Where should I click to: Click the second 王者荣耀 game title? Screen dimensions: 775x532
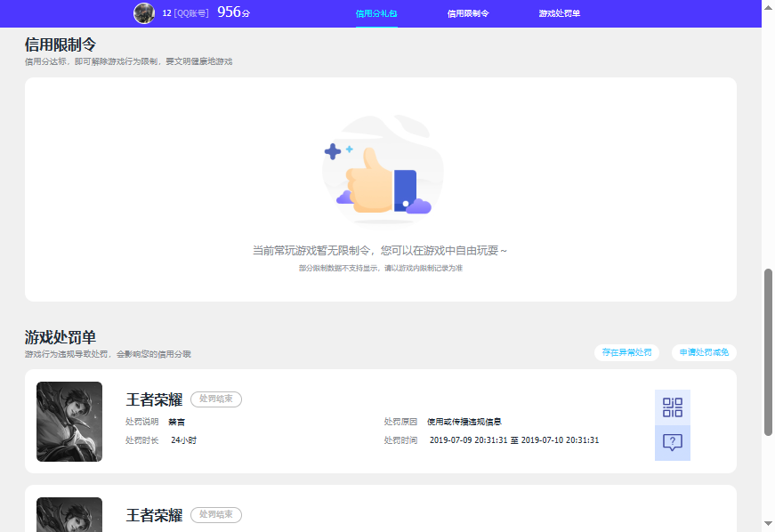point(154,515)
